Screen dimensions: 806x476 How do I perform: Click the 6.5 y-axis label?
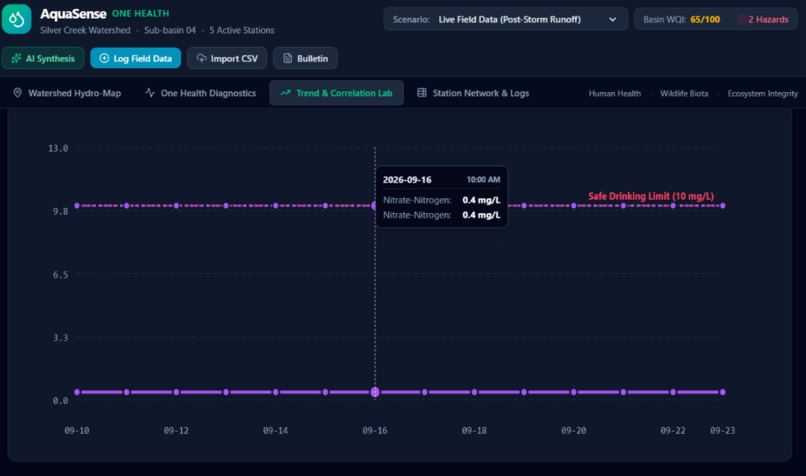coord(60,274)
